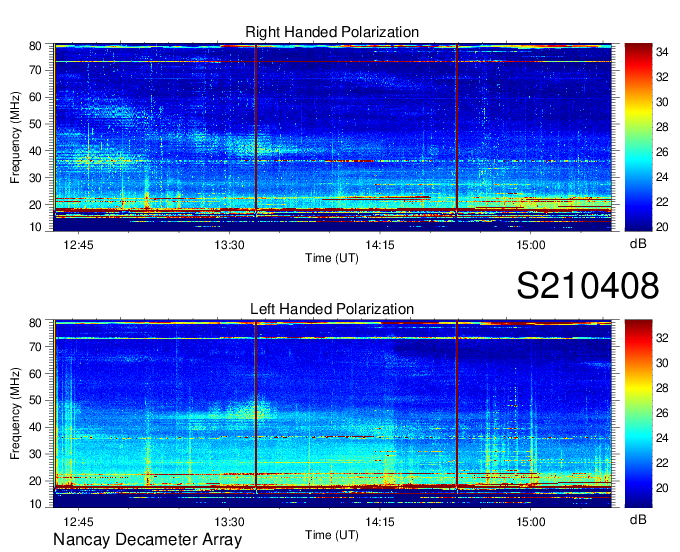Image resolution: width=680 pixels, height=552 pixels.
Task: Click "26" value on Right Handed colorbar
Action: (x=662, y=152)
